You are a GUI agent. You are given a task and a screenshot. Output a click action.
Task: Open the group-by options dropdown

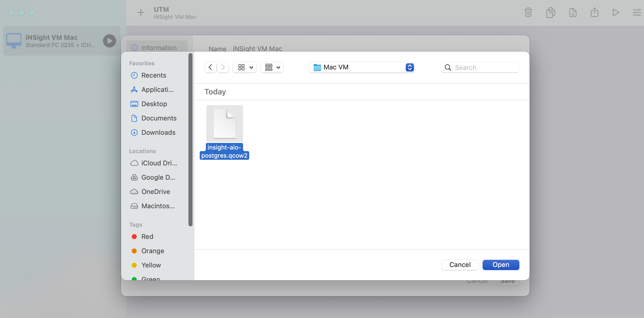tap(272, 67)
